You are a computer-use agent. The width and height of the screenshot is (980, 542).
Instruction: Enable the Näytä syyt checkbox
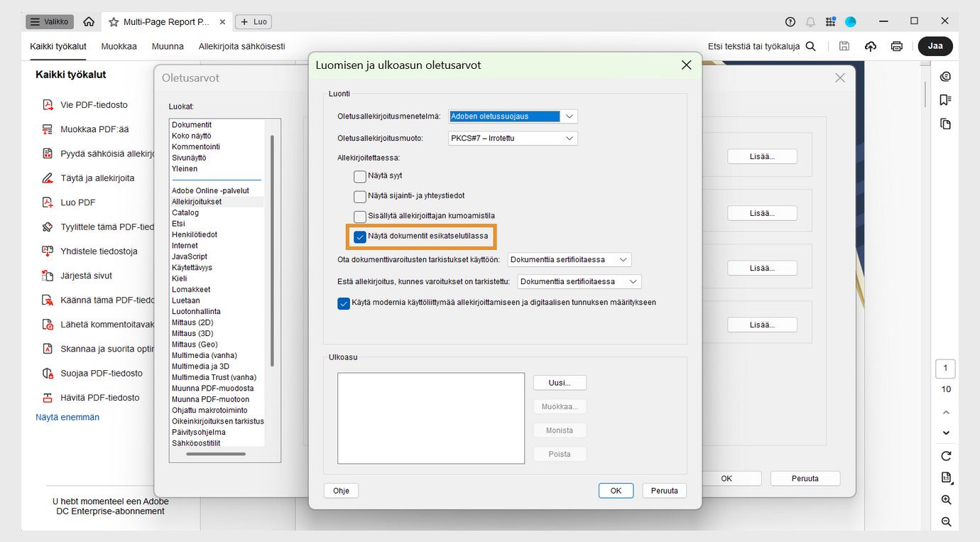click(360, 176)
